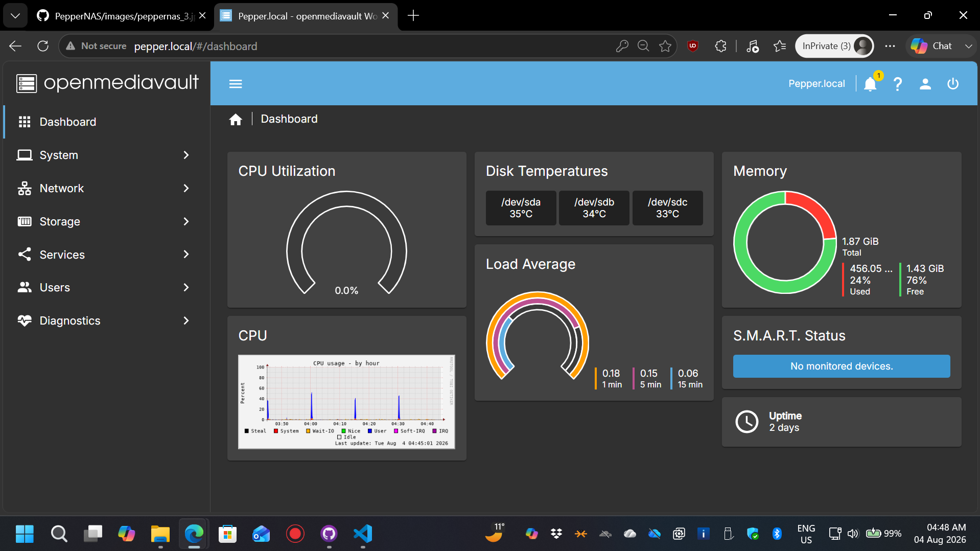
Task: Click the address bar URL field
Action: click(368, 46)
